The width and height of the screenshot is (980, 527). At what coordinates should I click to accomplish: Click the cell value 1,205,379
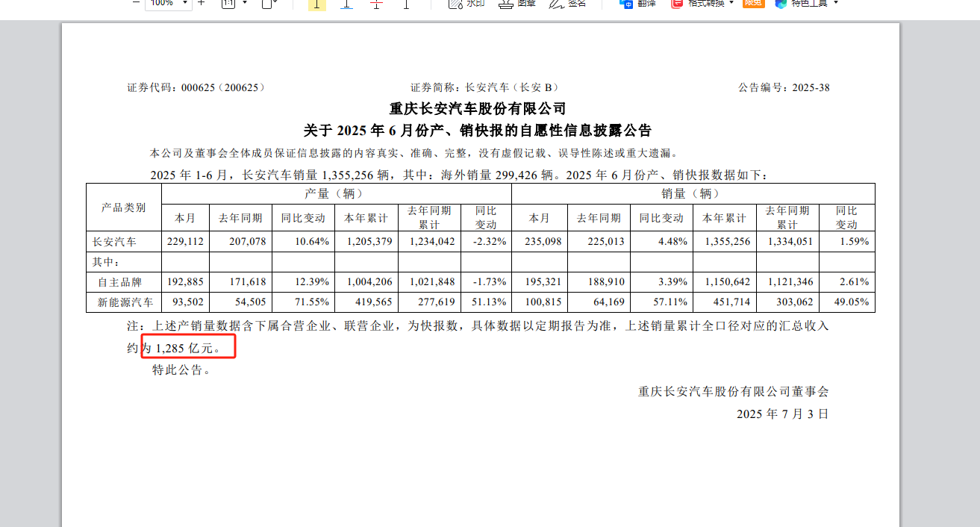point(369,242)
